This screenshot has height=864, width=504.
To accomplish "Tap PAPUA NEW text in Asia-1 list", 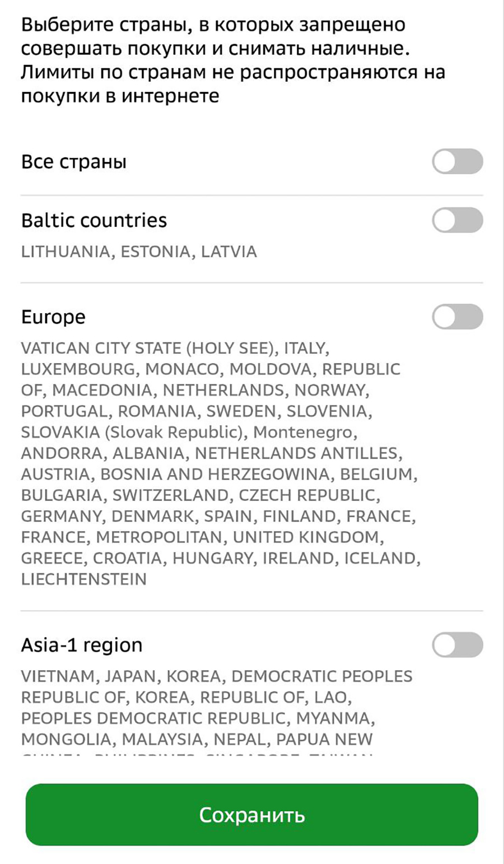I will pyautogui.click(x=324, y=740).
